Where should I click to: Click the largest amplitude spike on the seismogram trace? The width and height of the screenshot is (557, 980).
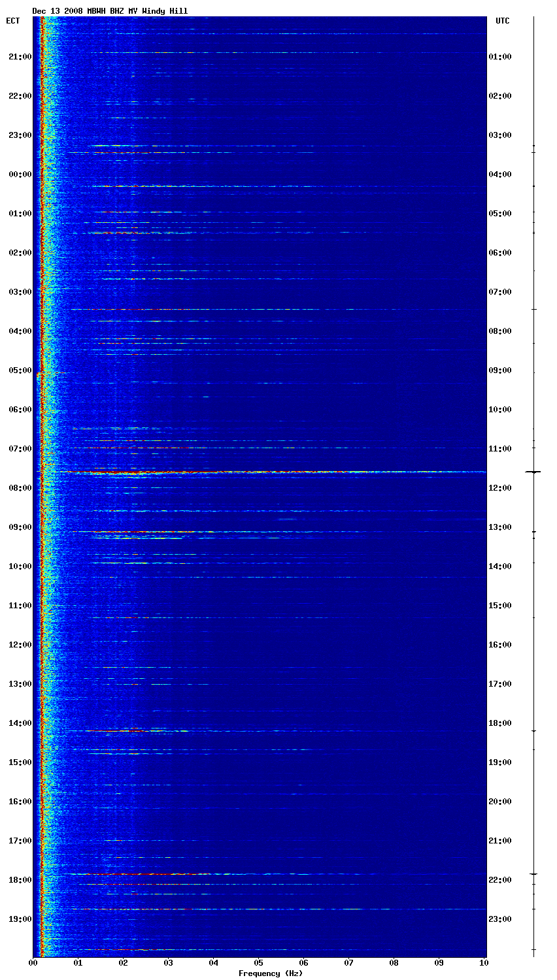click(533, 472)
